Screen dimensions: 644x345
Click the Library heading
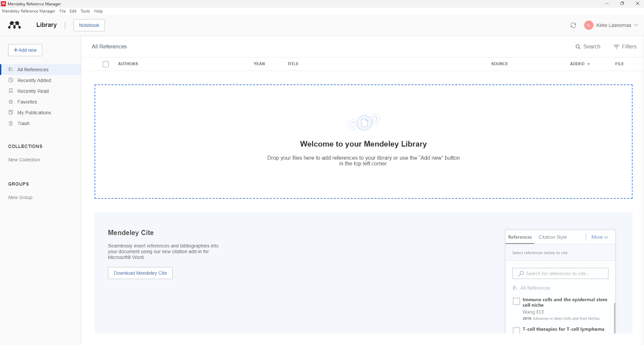(x=46, y=25)
